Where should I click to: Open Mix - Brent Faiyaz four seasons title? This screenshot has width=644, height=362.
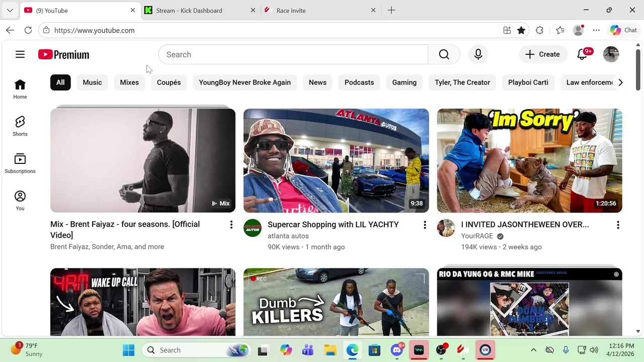click(x=125, y=230)
